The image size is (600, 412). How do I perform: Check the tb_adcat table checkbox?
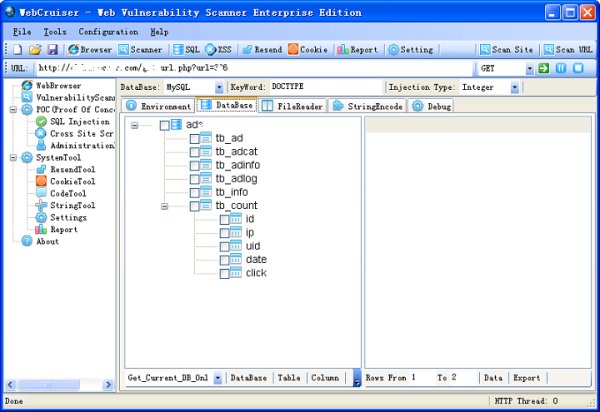[195, 152]
